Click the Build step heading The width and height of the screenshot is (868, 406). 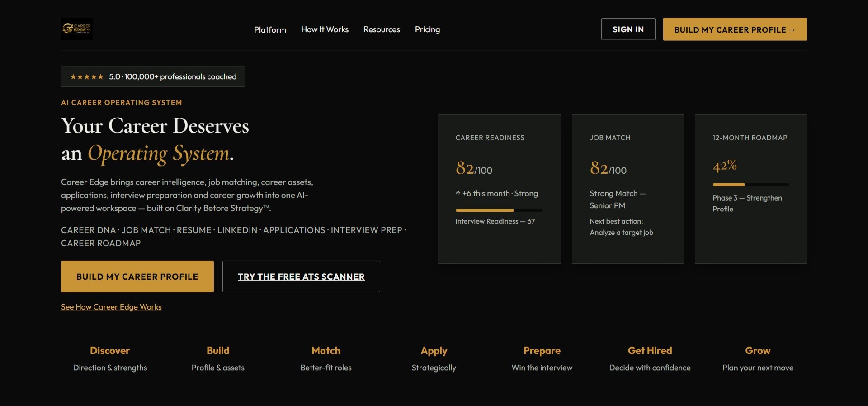tap(218, 351)
